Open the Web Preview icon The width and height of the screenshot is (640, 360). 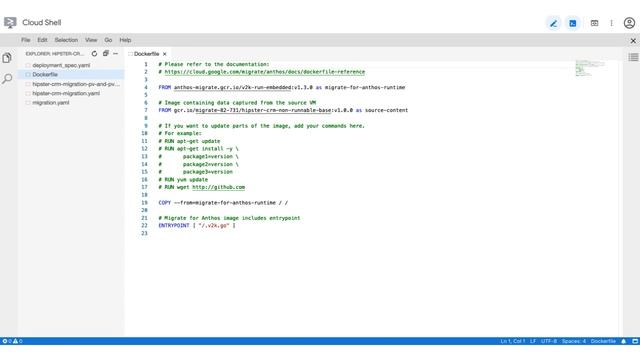(x=594, y=23)
